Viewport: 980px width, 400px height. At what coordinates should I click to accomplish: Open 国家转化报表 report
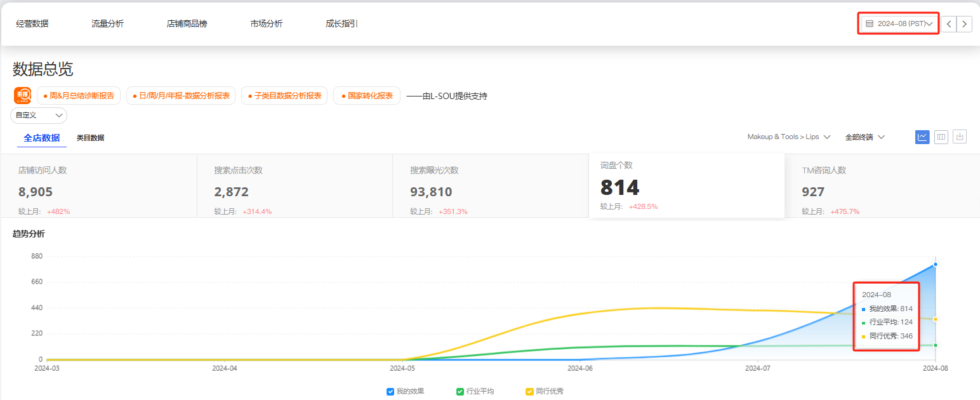[x=367, y=96]
